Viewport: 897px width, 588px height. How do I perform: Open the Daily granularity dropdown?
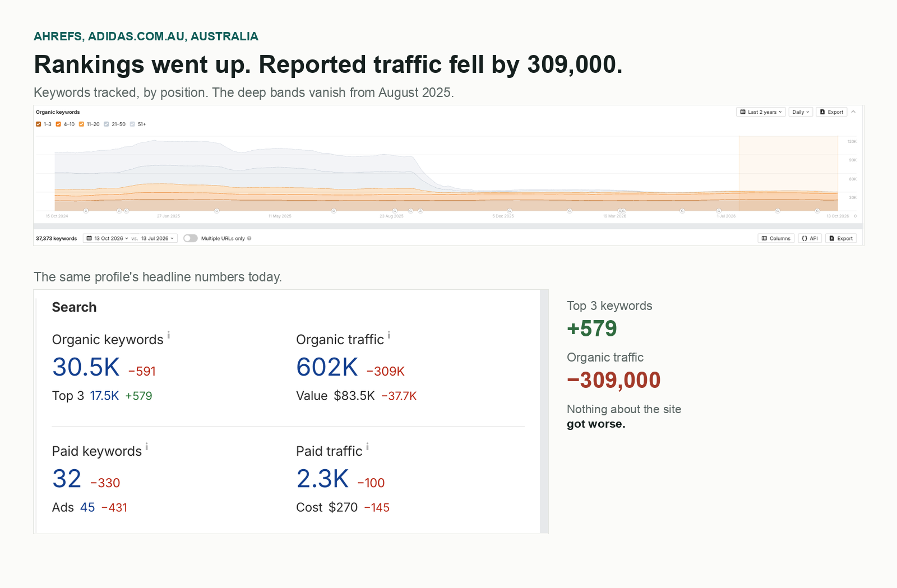[801, 112]
